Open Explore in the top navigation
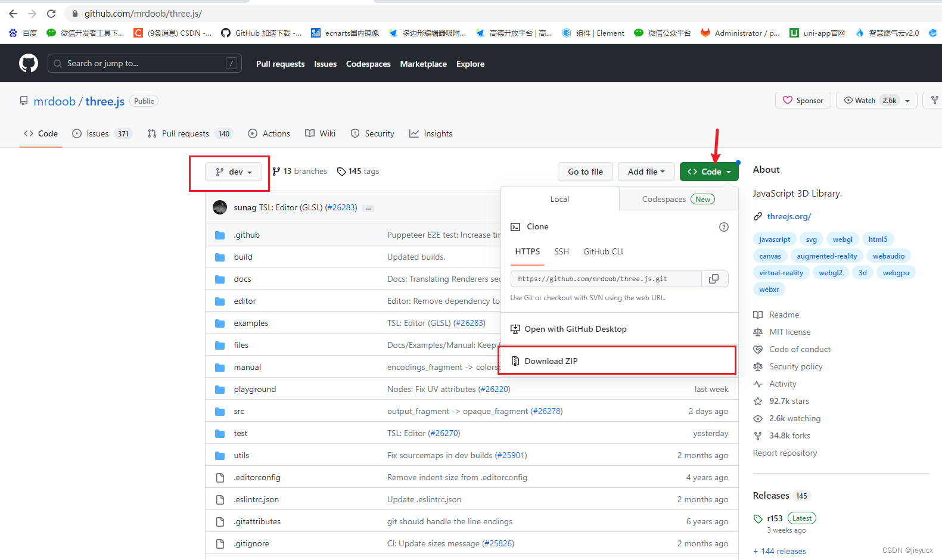This screenshot has width=942, height=560. point(470,64)
